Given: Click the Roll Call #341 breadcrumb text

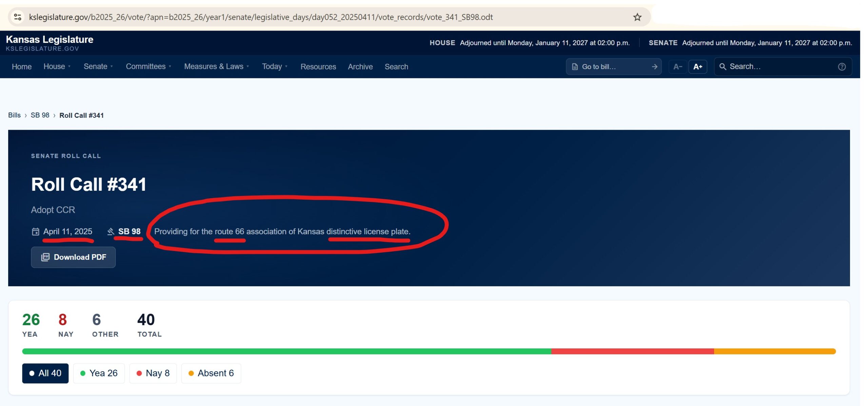Looking at the screenshot, I should pos(81,115).
